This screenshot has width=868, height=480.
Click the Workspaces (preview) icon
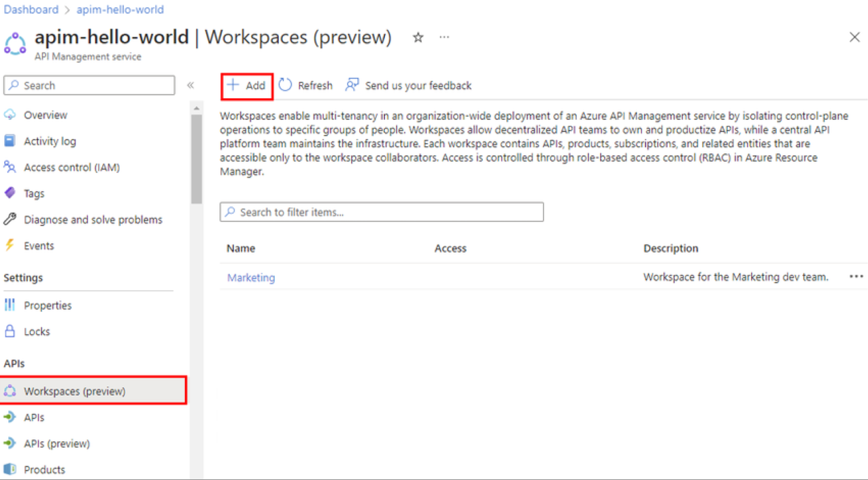(10, 391)
